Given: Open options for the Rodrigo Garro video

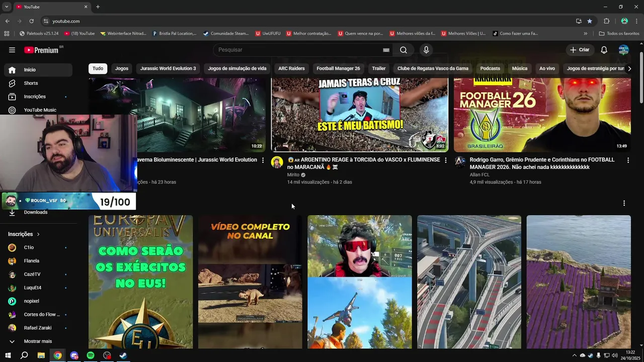Looking at the screenshot, I should pos(628,160).
